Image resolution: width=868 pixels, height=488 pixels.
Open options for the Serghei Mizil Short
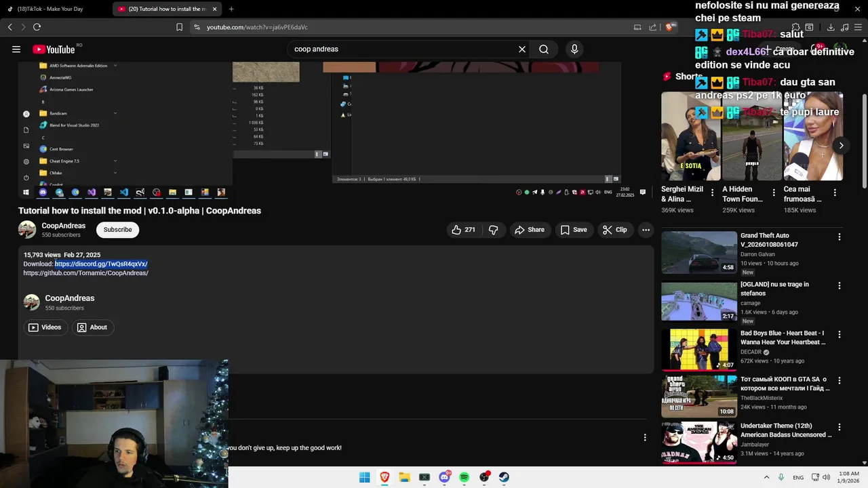click(x=712, y=192)
